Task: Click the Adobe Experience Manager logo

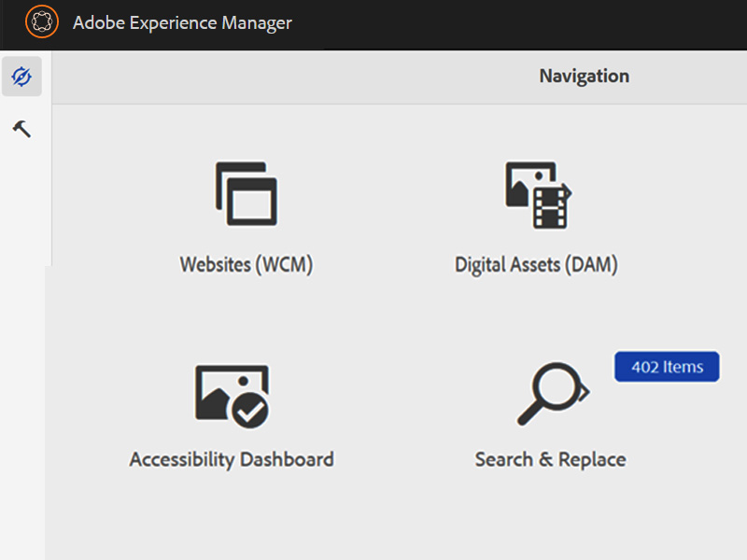Action: (x=41, y=21)
